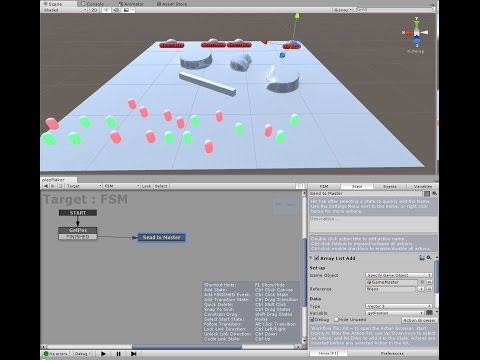This screenshot has width=480, height=360.
Task: Open the State inspector tab
Action: tap(357, 186)
